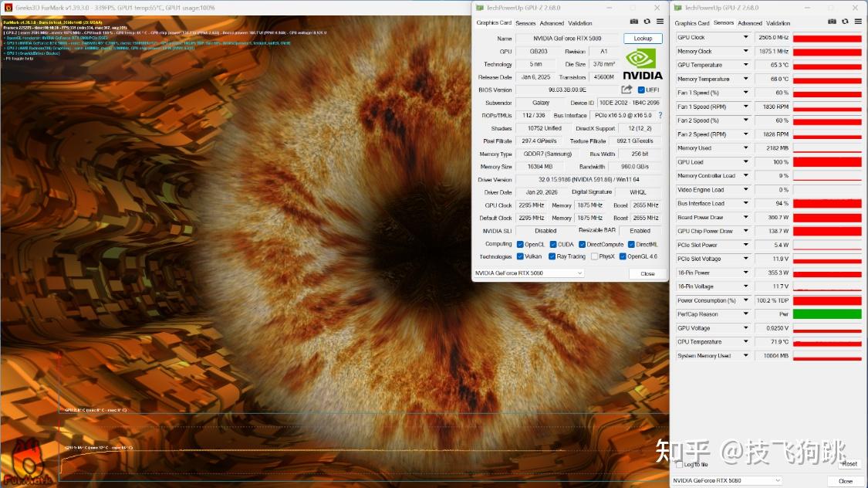This screenshot has height=488, width=868.
Task: Click Close button in the Graphics Card window
Action: coord(647,273)
